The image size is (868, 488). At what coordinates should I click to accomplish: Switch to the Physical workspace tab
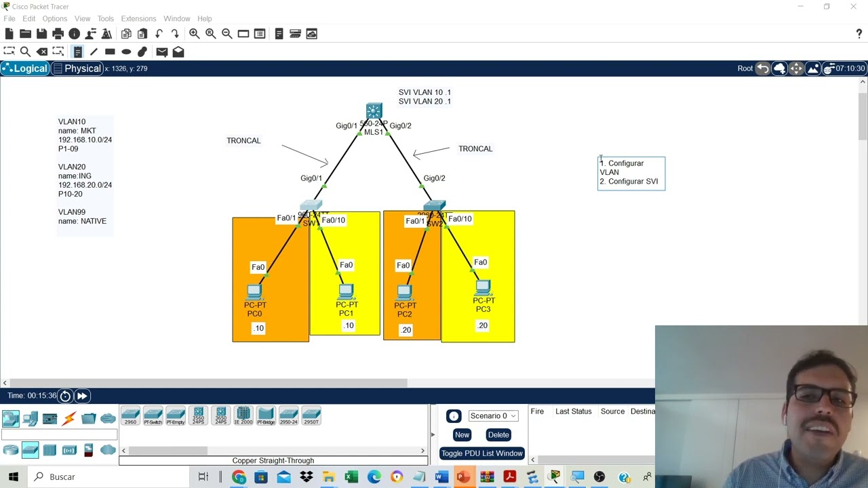point(77,68)
